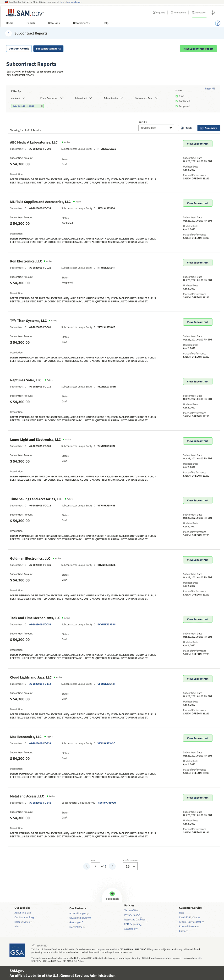The image size is (224, 980).
Task: Click the green Feedback arrow icon
Action: point(112,894)
